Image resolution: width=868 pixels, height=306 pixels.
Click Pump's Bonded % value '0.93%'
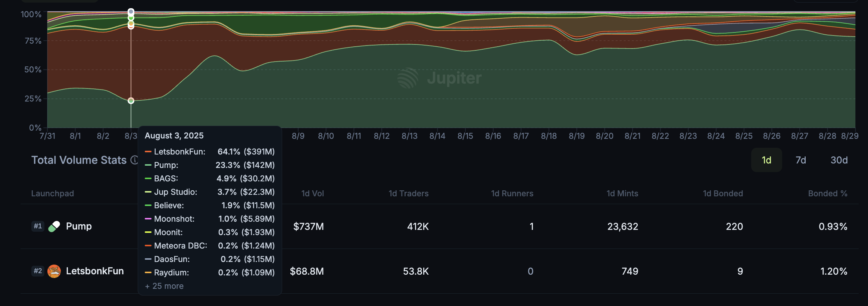[x=833, y=227]
